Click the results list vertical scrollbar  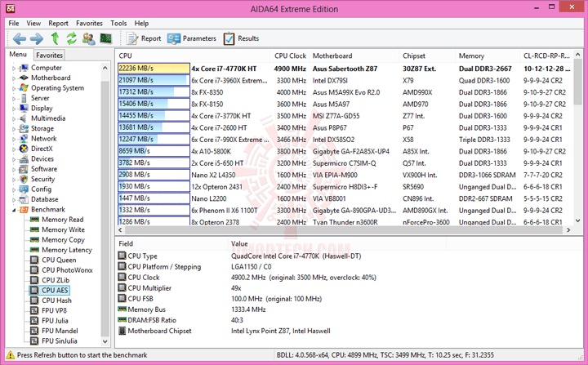(x=577, y=138)
